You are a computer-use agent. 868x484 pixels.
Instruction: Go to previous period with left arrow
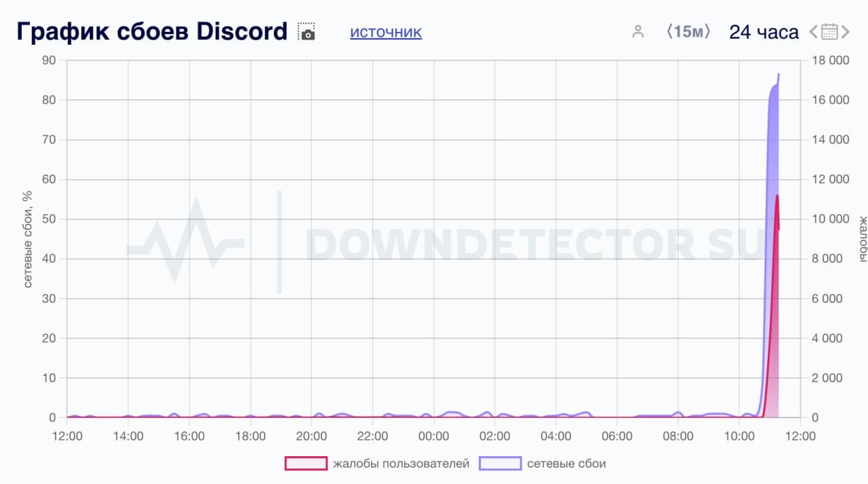pos(814,31)
